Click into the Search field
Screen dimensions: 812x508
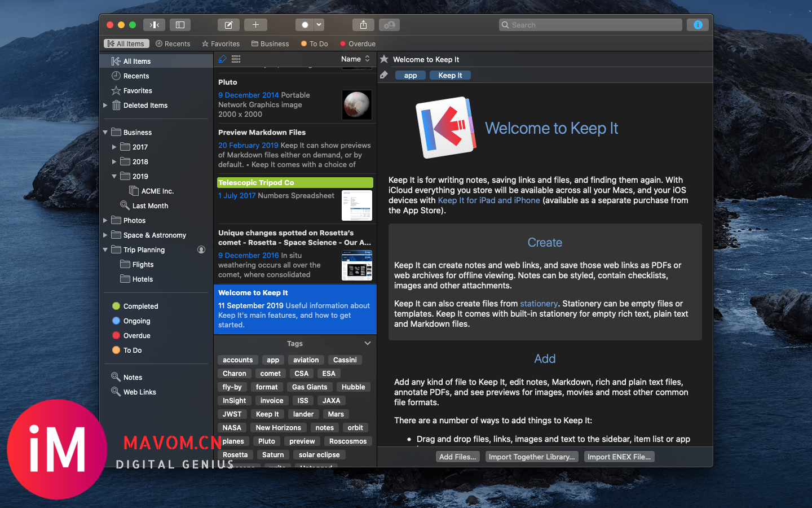(590, 25)
